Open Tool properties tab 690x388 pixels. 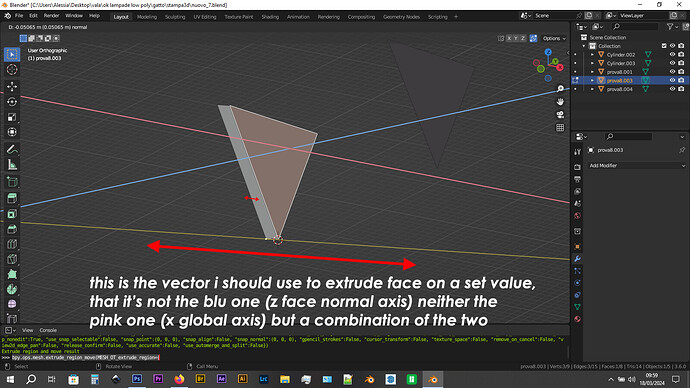tap(577, 152)
